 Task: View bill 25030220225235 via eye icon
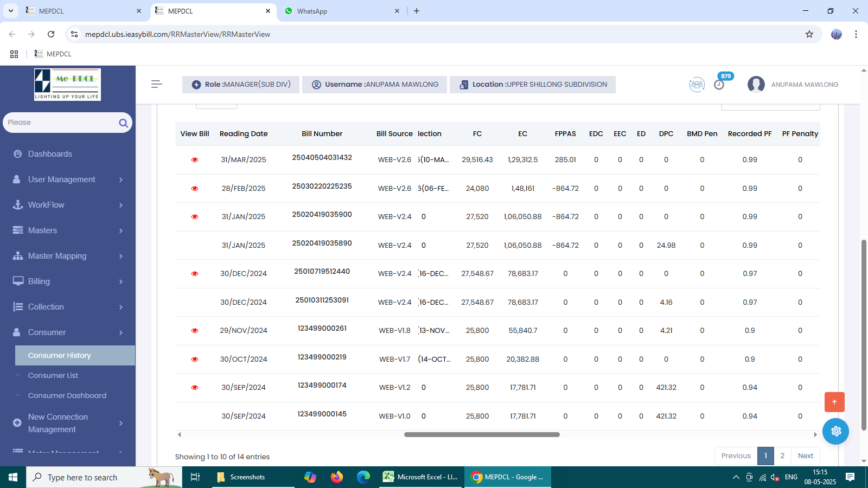pos(195,189)
